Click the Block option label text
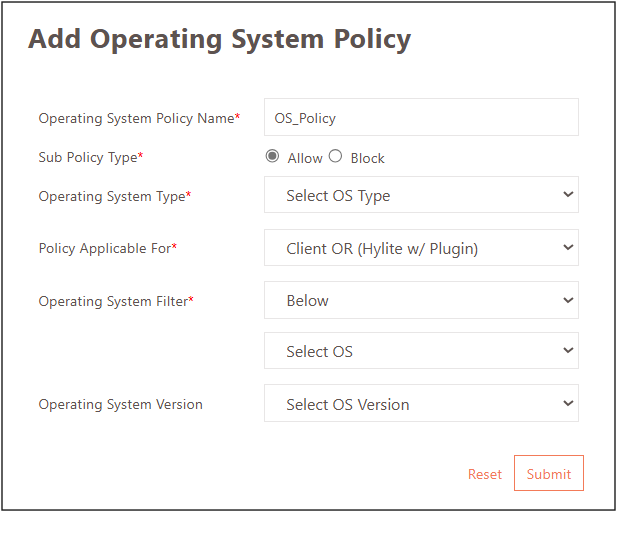Screen dimensions: 619x538 367,158
